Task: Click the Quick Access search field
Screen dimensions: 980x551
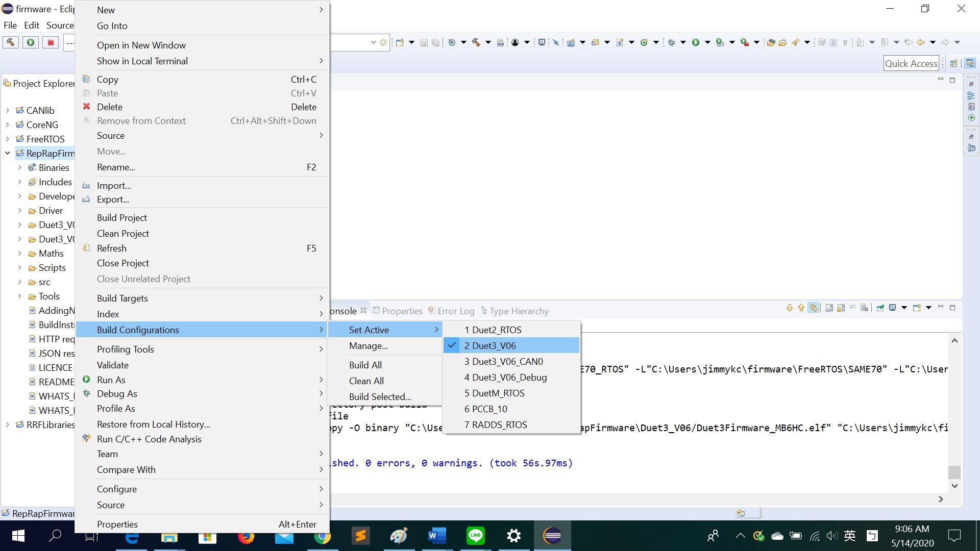Action: tap(911, 63)
